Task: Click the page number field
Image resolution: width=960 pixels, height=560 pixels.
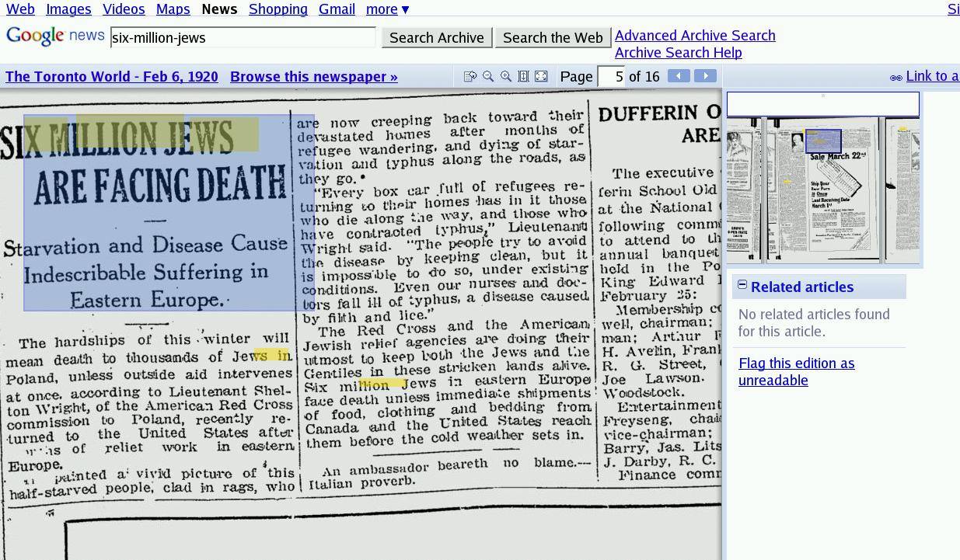Action: click(611, 76)
